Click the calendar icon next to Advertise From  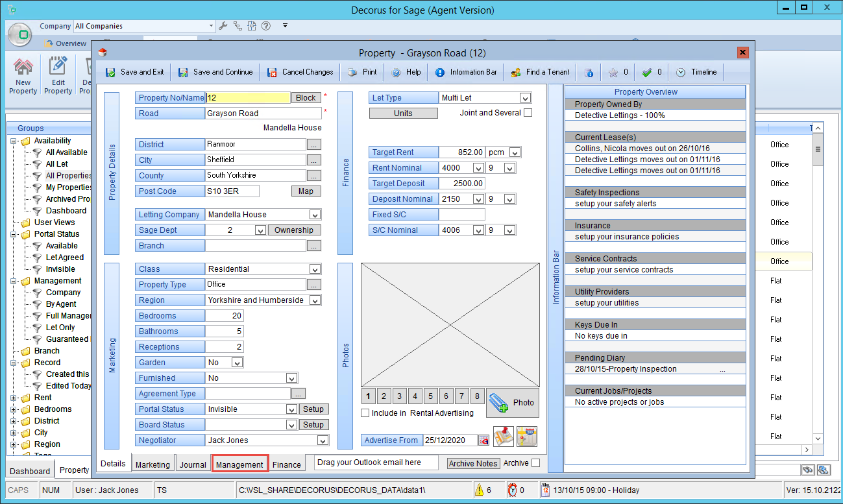coord(483,440)
